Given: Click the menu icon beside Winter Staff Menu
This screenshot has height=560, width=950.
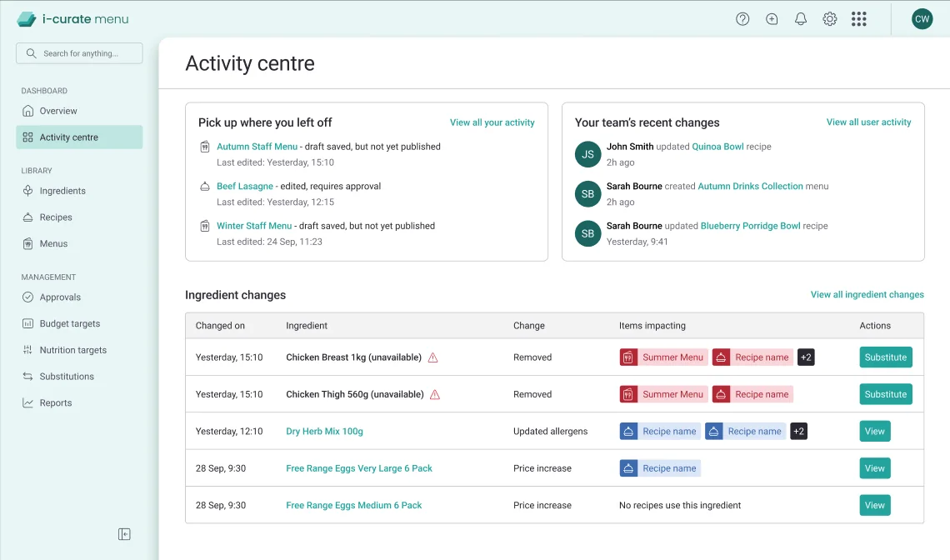Looking at the screenshot, I should click(x=205, y=226).
